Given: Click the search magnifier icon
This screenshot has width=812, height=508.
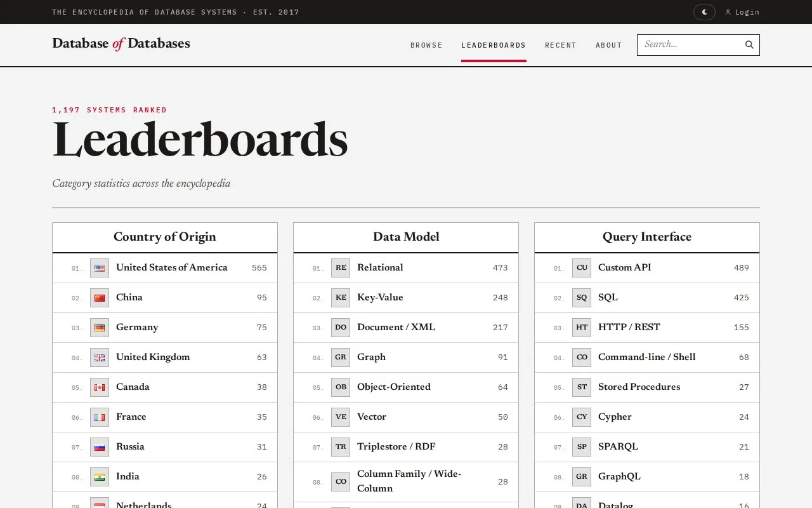Looking at the screenshot, I should 749,44.
